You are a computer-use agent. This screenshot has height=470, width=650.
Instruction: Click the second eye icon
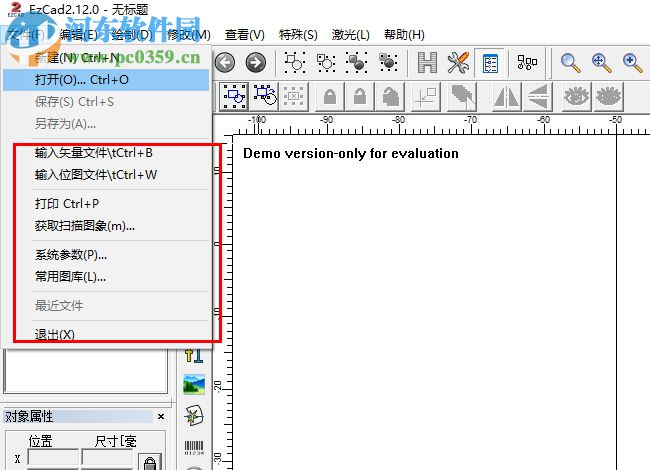[609, 97]
